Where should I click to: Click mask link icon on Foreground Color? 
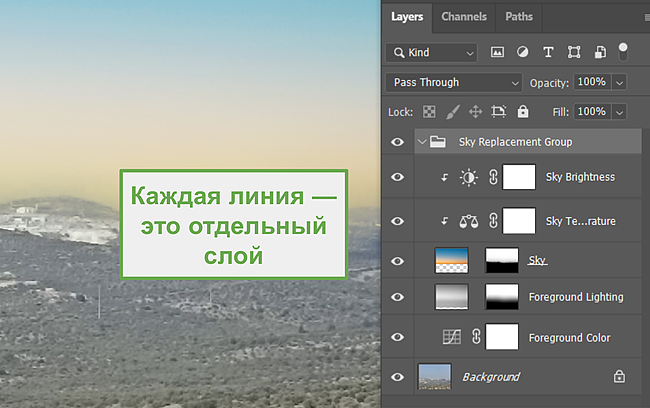pyautogui.click(x=476, y=337)
